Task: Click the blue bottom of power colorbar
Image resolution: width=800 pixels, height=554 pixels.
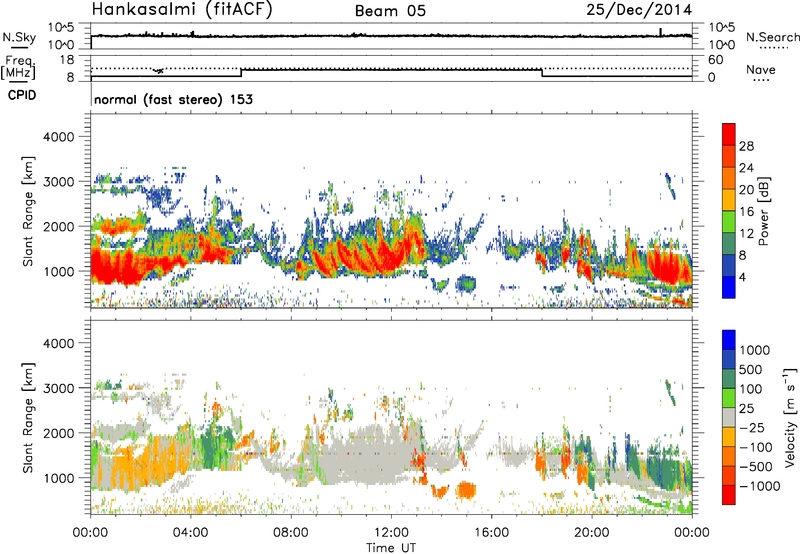Action: (729, 288)
